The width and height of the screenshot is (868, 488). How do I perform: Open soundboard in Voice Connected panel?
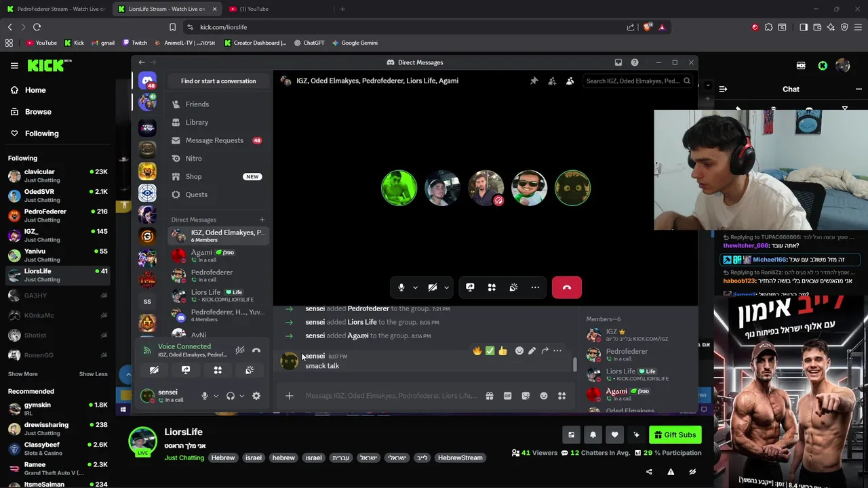250,370
